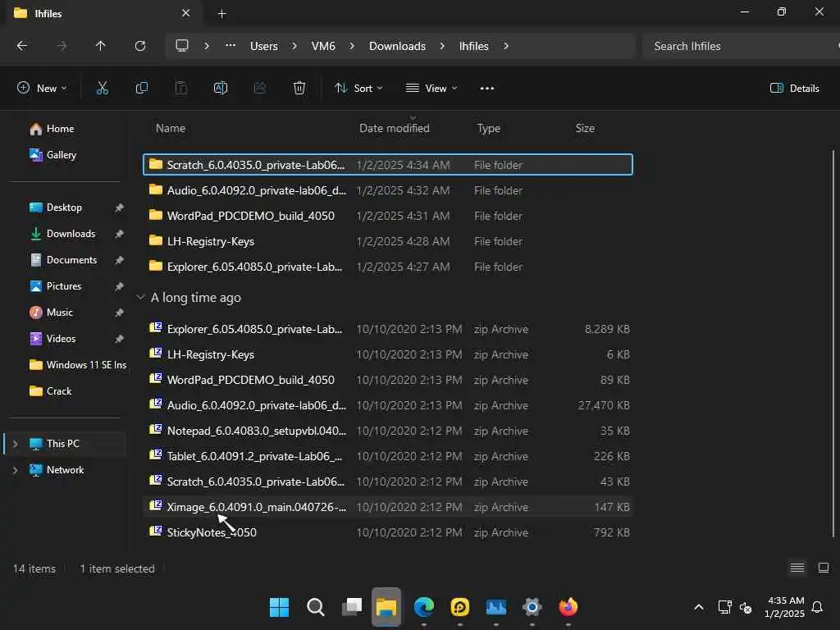
Task: Expand chevron after lhfiles in address bar
Action: [505, 46]
